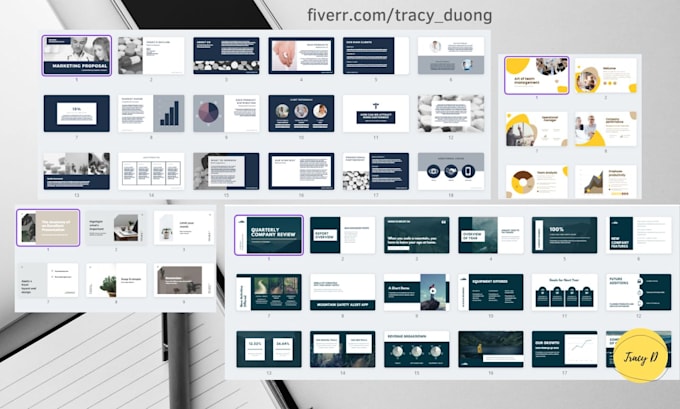Image resolution: width=680 pixels, height=409 pixels.
Task: Select the Team analysis donut chart slide
Action: (536, 181)
